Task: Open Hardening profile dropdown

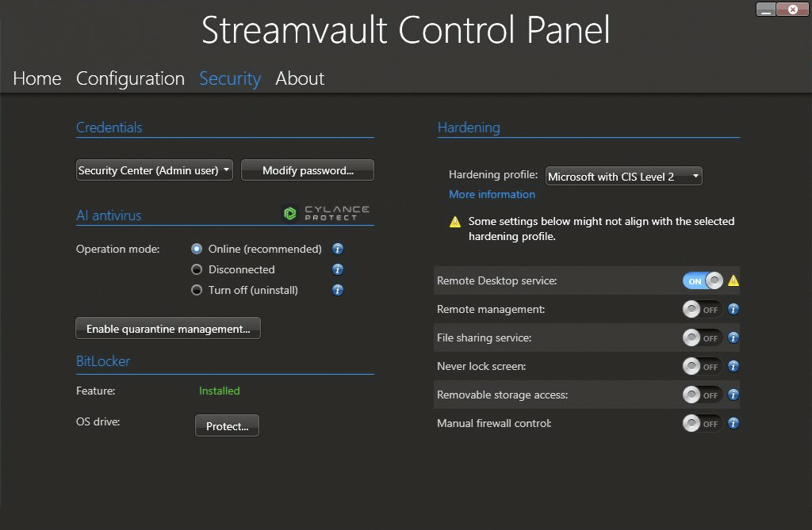Action: click(623, 177)
